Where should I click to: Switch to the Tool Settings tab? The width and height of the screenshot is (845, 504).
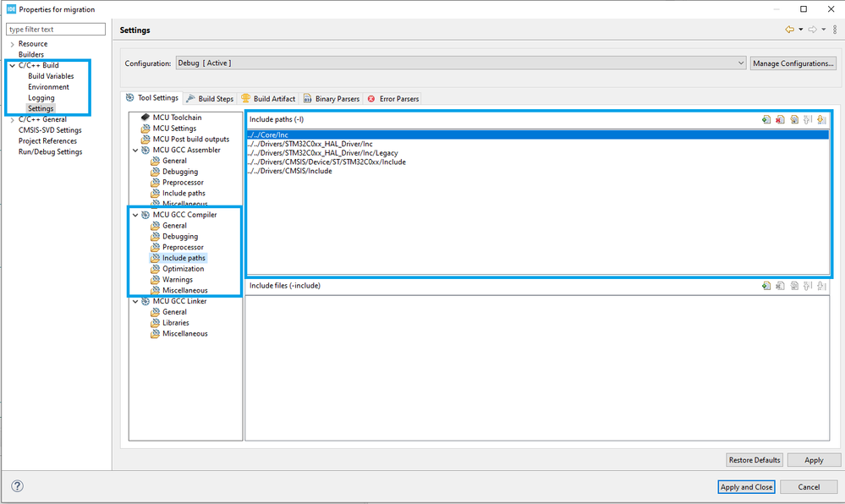(x=152, y=98)
